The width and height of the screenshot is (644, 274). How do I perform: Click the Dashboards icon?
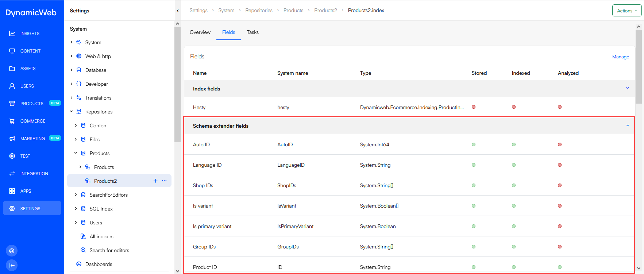pyautogui.click(x=79, y=264)
